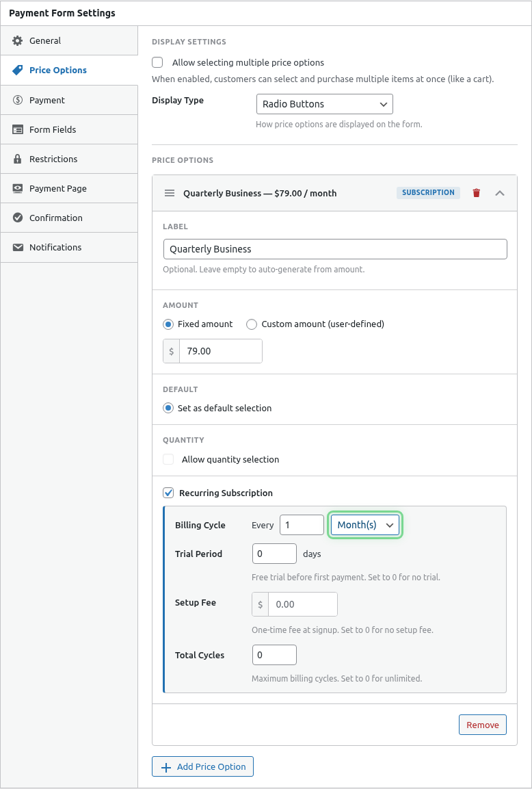Switch to the Price Options tab
This screenshot has height=789, width=532.
point(58,70)
